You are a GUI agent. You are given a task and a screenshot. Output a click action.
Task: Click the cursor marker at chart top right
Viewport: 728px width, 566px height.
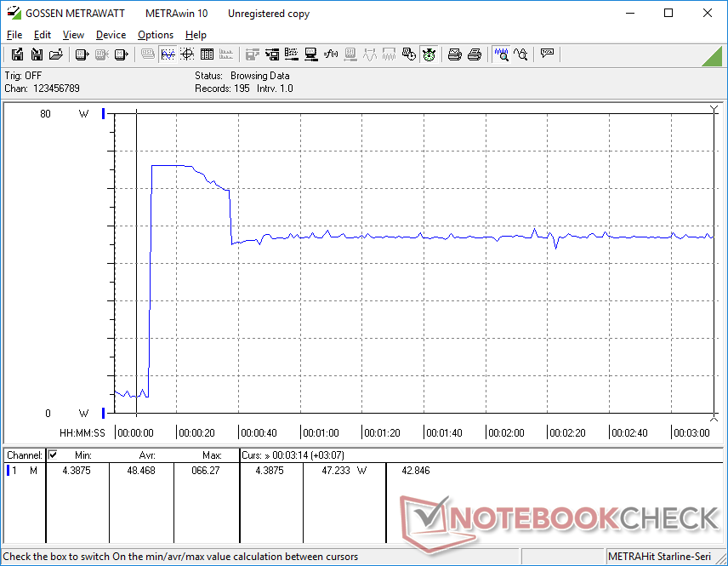714,109
